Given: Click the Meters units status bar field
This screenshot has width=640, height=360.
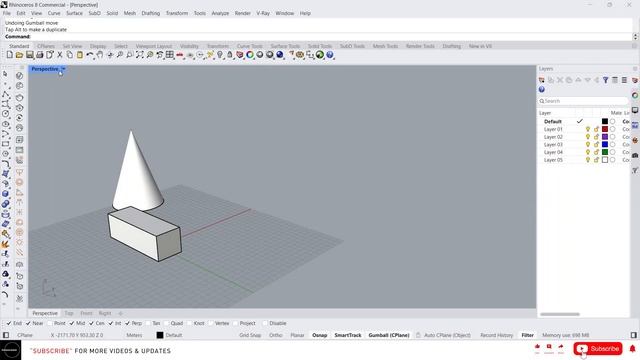Looking at the screenshot, I should (x=134, y=335).
